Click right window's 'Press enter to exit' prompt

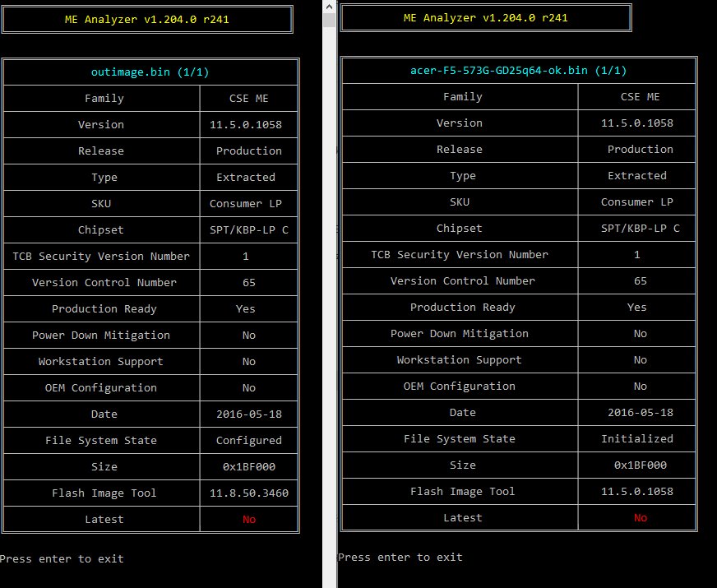pos(400,557)
